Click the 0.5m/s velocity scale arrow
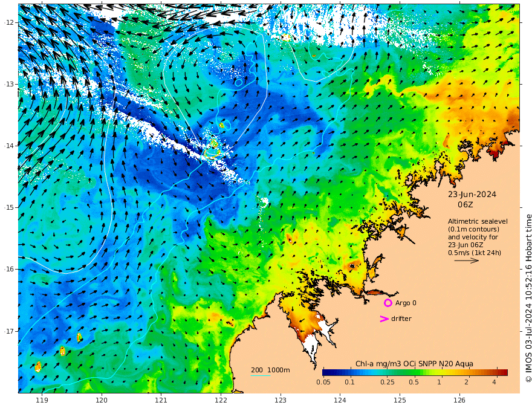The image size is (532, 411). coord(467,261)
